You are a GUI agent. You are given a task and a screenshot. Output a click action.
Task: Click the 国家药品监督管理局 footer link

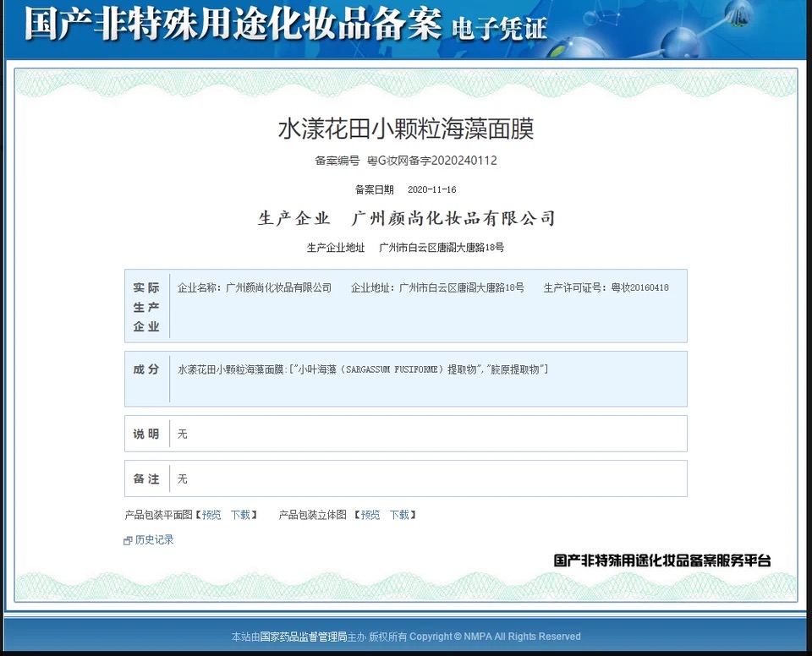[304, 637]
